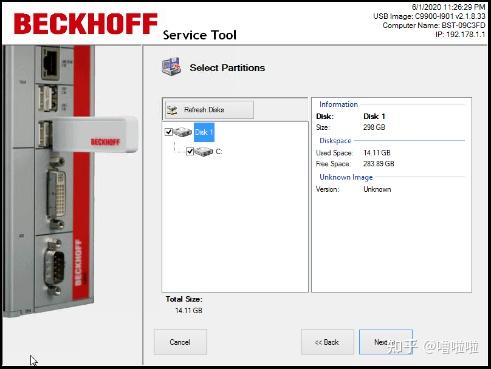
Task: Uncheck the Disk 1 checkbox
Action: click(169, 132)
